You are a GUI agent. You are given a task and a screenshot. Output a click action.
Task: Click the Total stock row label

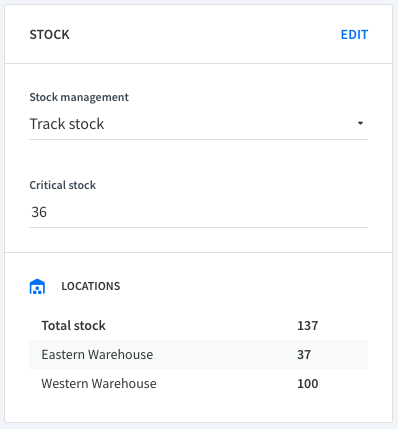click(73, 326)
